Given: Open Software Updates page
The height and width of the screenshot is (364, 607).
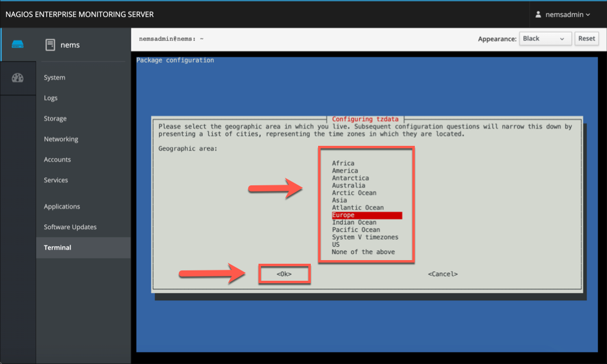Looking at the screenshot, I should click(70, 227).
